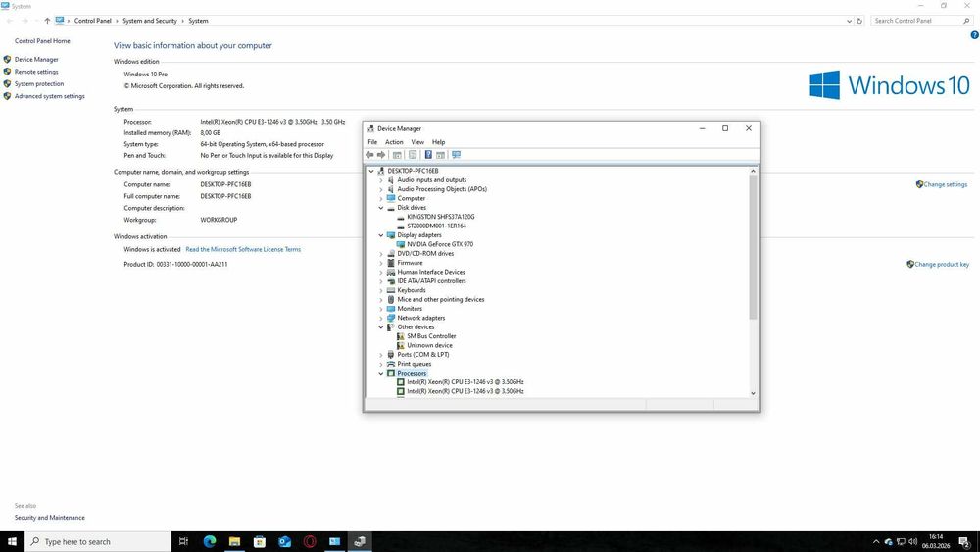Click Up arrow in Control Panel navigation
Viewport: 980px width, 552px height.
(x=47, y=21)
